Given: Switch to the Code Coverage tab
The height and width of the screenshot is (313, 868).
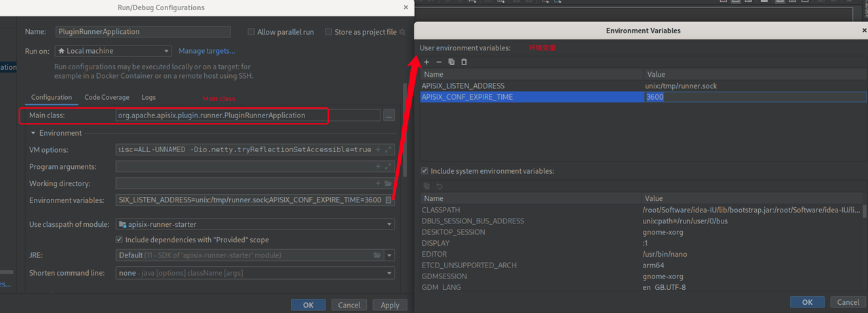Looking at the screenshot, I should coord(106,97).
